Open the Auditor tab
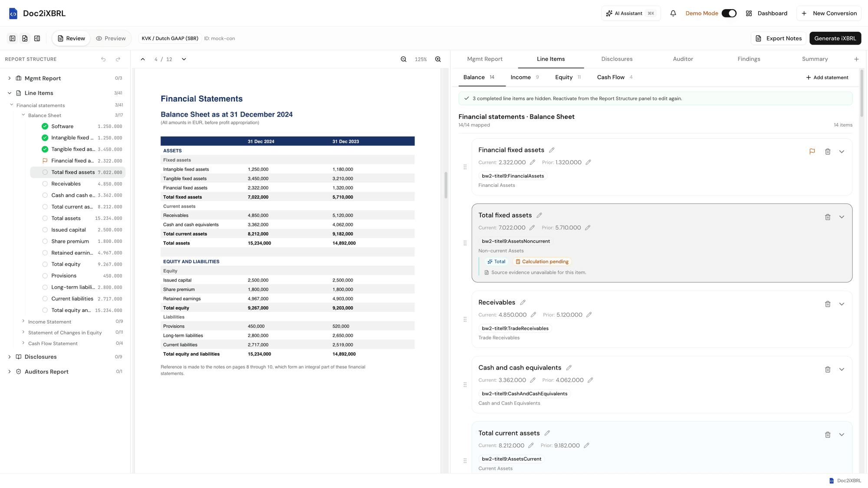The width and height of the screenshot is (868, 488). click(x=683, y=59)
